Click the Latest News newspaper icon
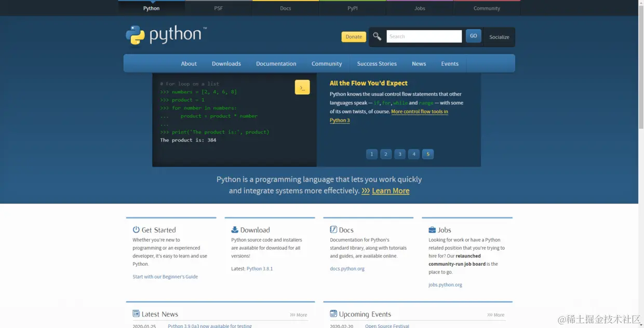This screenshot has height=328, width=644. tap(136, 313)
